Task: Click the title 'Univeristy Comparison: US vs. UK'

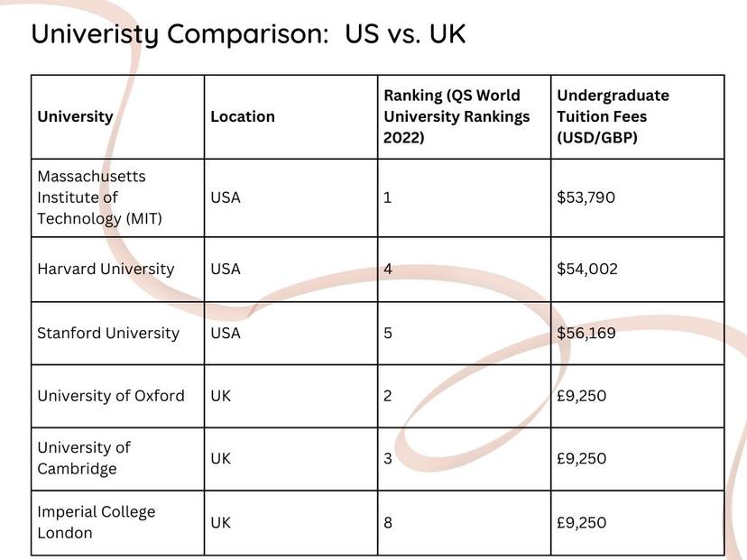Action: click(248, 34)
